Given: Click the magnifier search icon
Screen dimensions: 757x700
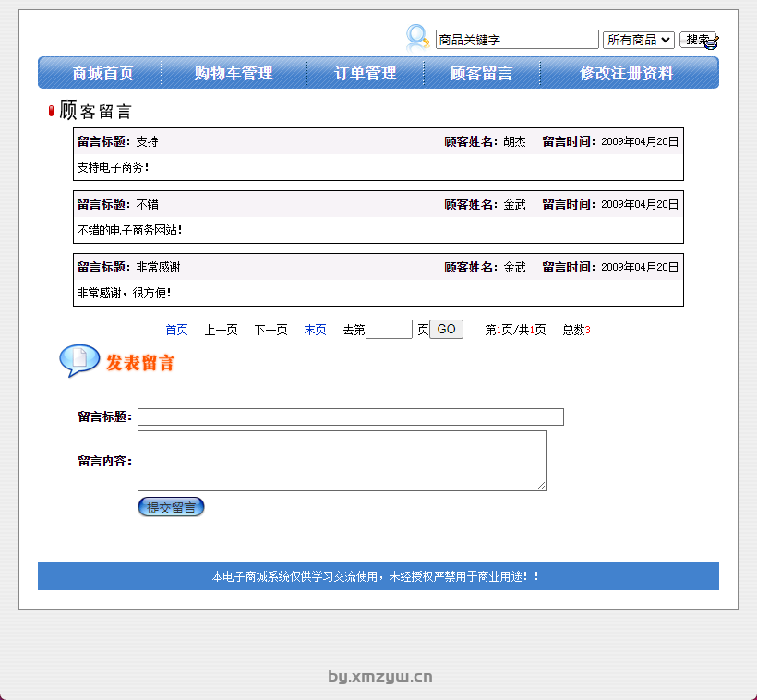Looking at the screenshot, I should point(417,38).
